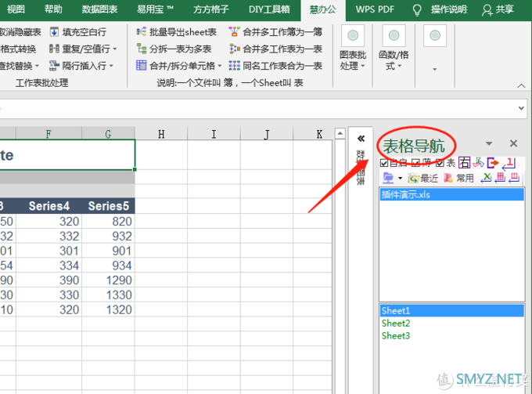Click 填充空白行 icon
This screenshot has width=532, height=394.
coord(54,32)
